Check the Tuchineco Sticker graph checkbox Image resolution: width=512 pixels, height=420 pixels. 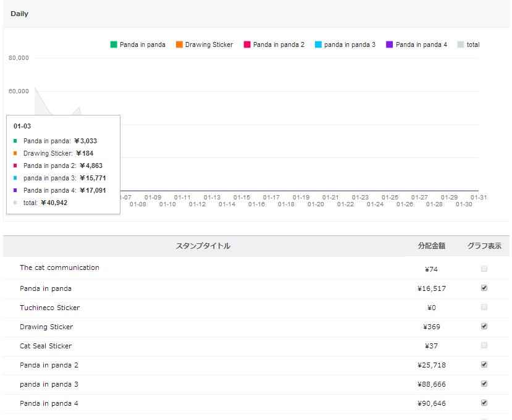click(484, 307)
